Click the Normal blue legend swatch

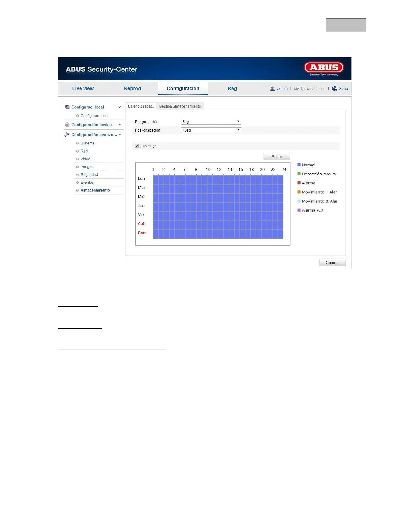point(299,165)
